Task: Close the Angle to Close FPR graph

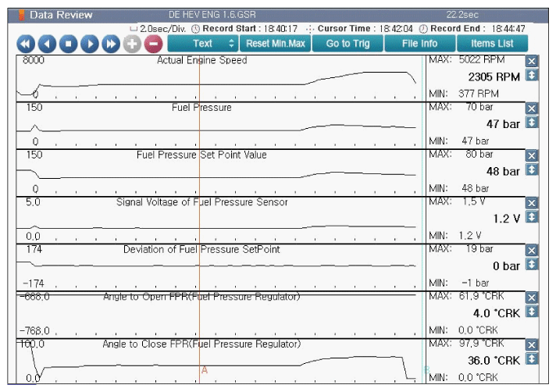Action: coord(532,345)
